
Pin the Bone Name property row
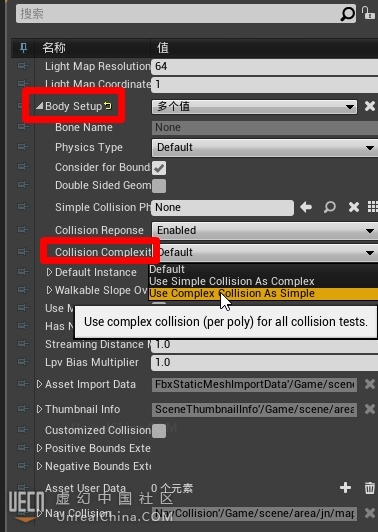[x=23, y=127]
